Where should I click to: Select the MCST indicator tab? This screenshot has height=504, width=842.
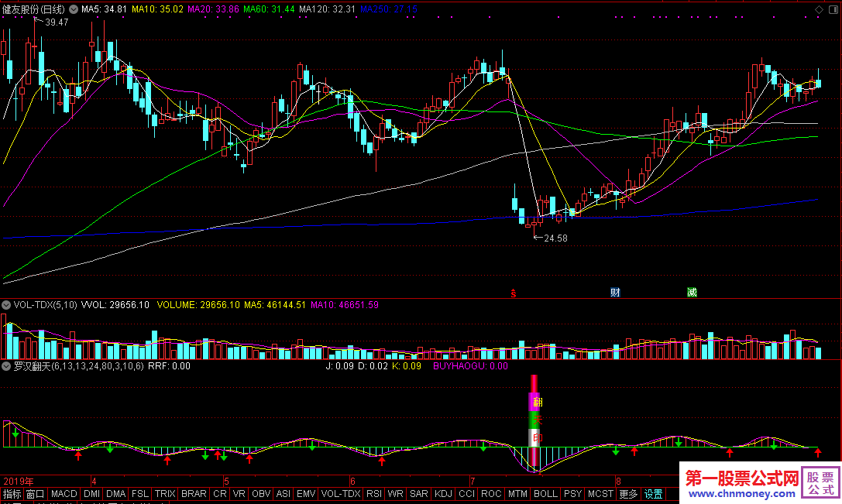coord(600,494)
